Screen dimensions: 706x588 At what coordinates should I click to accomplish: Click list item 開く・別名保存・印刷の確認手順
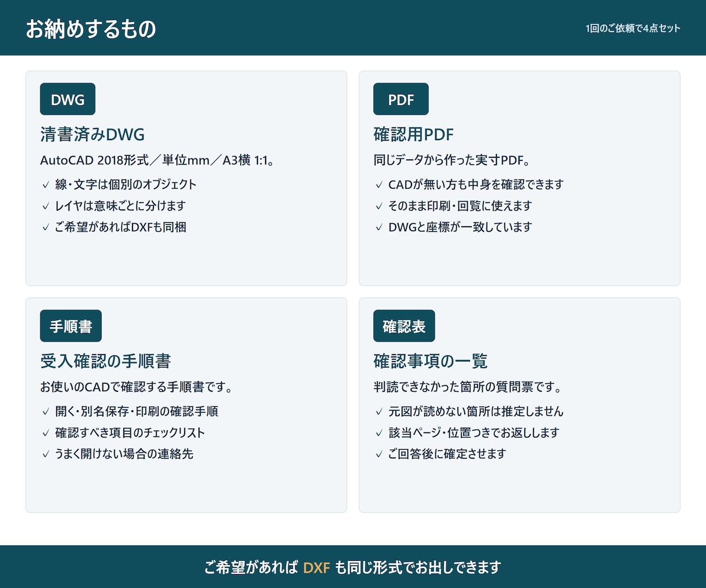[137, 411]
